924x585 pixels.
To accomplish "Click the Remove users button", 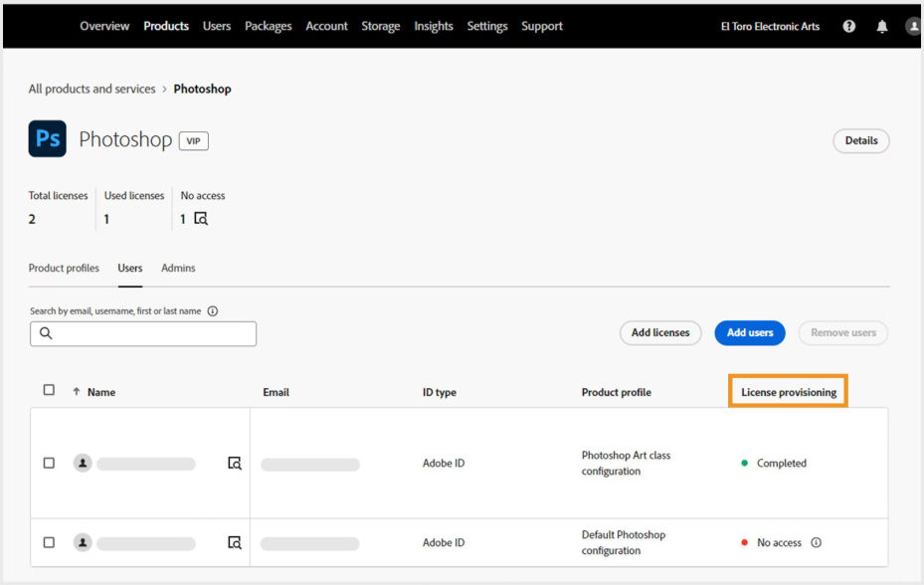I will [x=843, y=332].
